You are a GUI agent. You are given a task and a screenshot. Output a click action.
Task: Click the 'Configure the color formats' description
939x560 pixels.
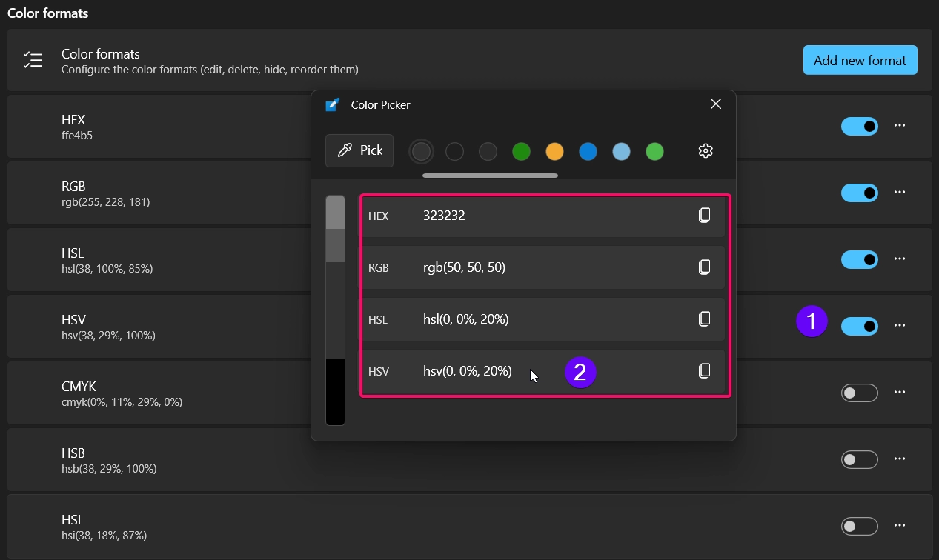point(210,69)
